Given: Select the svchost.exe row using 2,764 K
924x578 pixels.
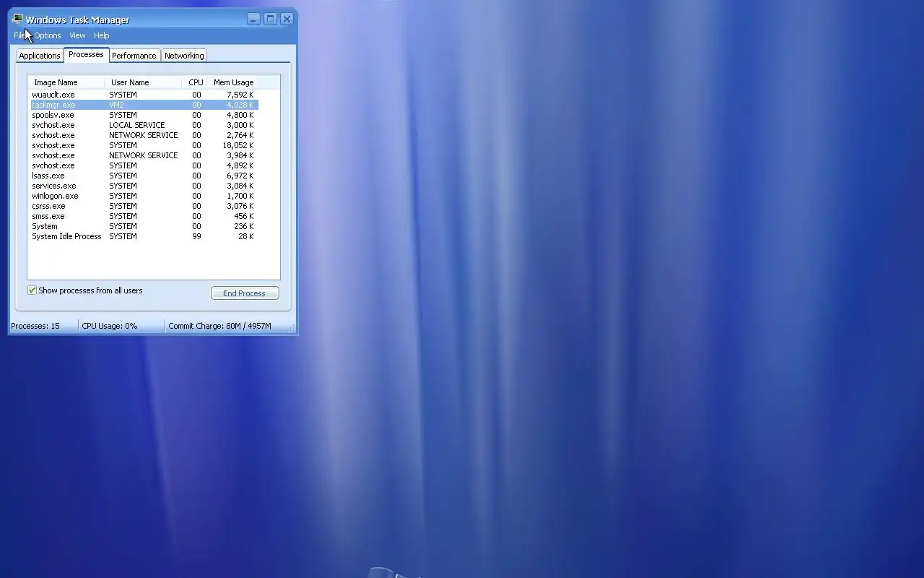Looking at the screenshot, I should pos(143,135).
